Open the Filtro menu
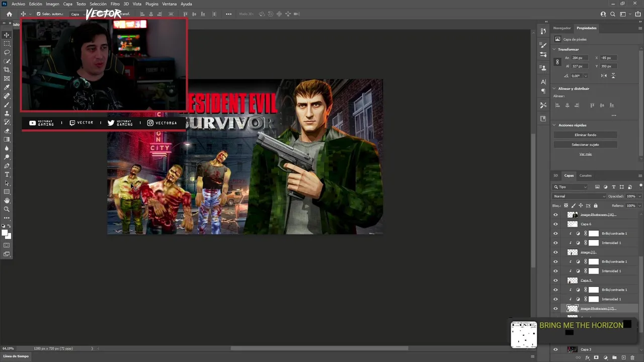 (x=115, y=4)
